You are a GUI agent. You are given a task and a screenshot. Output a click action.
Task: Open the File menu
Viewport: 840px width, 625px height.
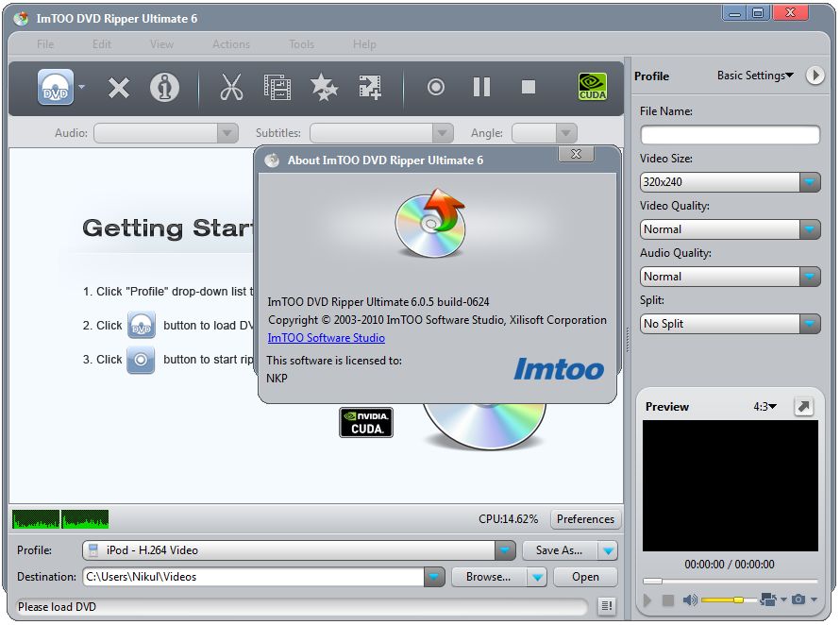pyautogui.click(x=45, y=44)
